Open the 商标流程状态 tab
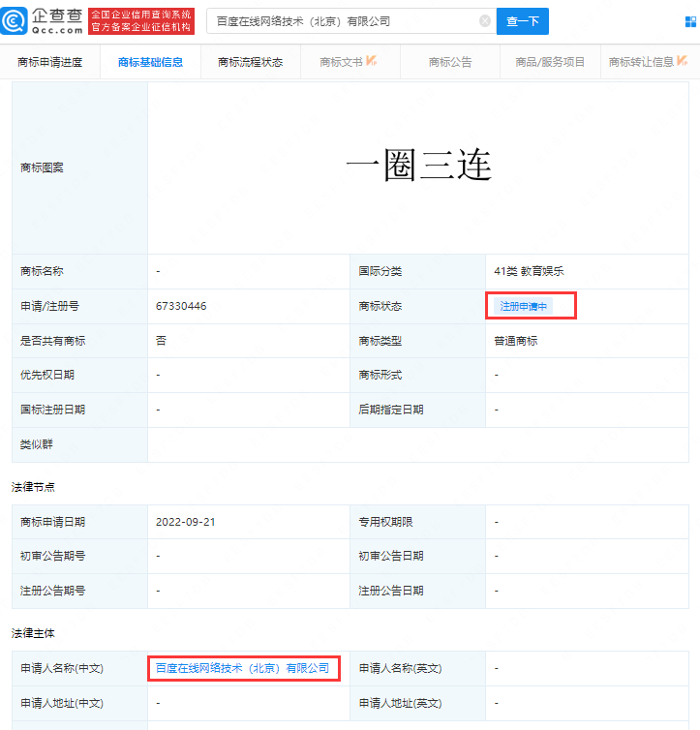 [x=251, y=62]
